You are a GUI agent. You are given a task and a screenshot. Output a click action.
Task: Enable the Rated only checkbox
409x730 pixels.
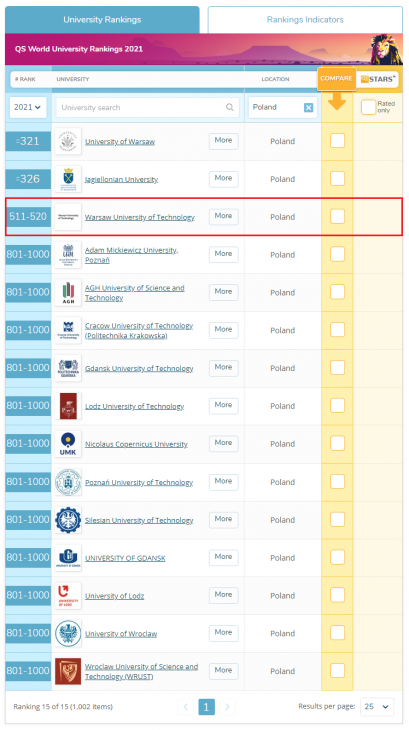pos(368,108)
